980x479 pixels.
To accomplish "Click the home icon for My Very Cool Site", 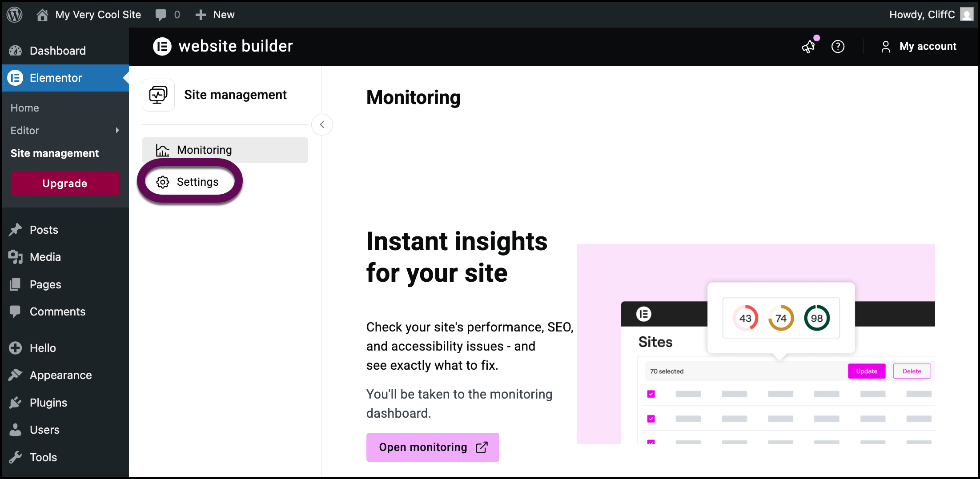I will pyautogui.click(x=42, y=15).
